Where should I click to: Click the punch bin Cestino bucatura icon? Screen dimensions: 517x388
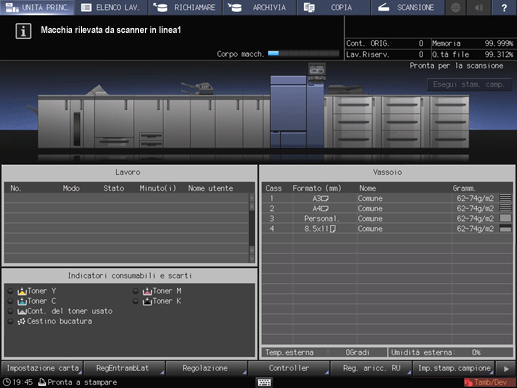click(x=21, y=321)
